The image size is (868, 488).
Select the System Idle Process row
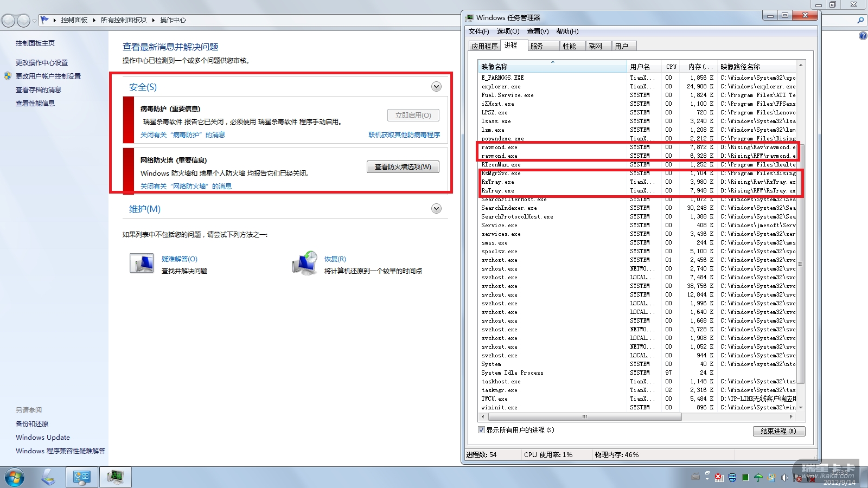pos(637,373)
